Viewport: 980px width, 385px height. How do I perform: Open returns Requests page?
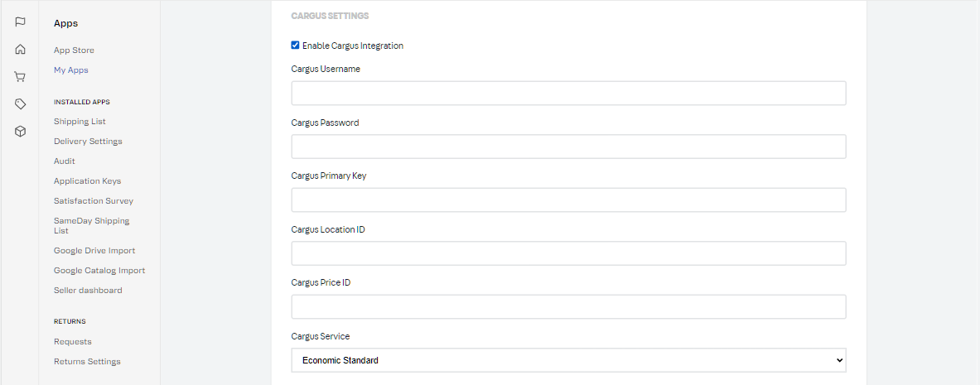click(73, 342)
